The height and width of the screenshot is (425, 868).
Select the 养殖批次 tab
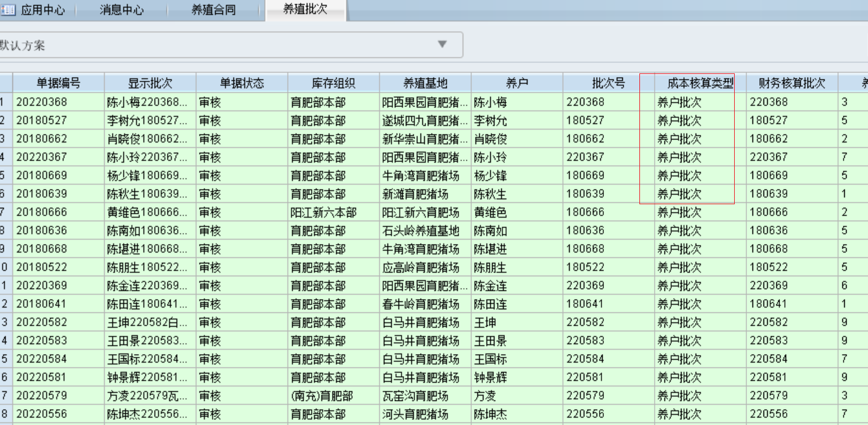coord(305,10)
